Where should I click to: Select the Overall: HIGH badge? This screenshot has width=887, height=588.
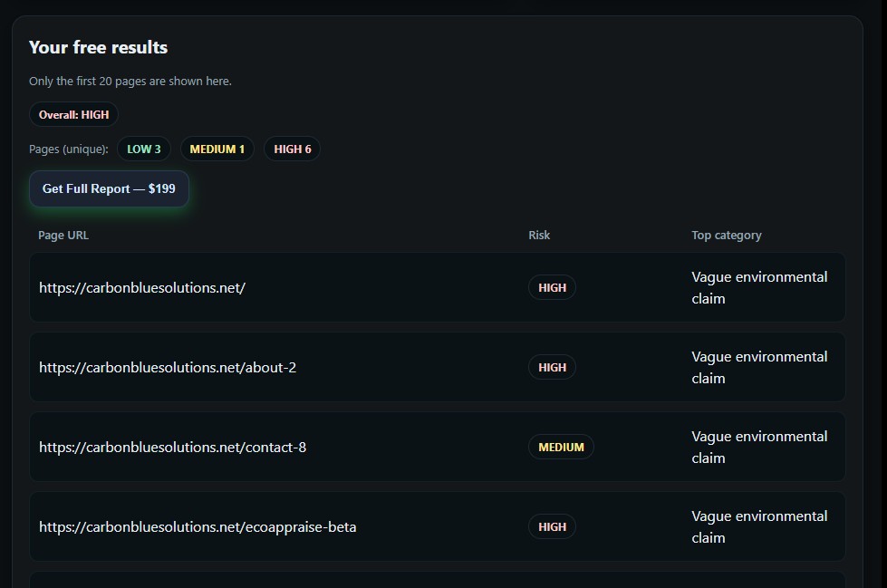pos(73,115)
